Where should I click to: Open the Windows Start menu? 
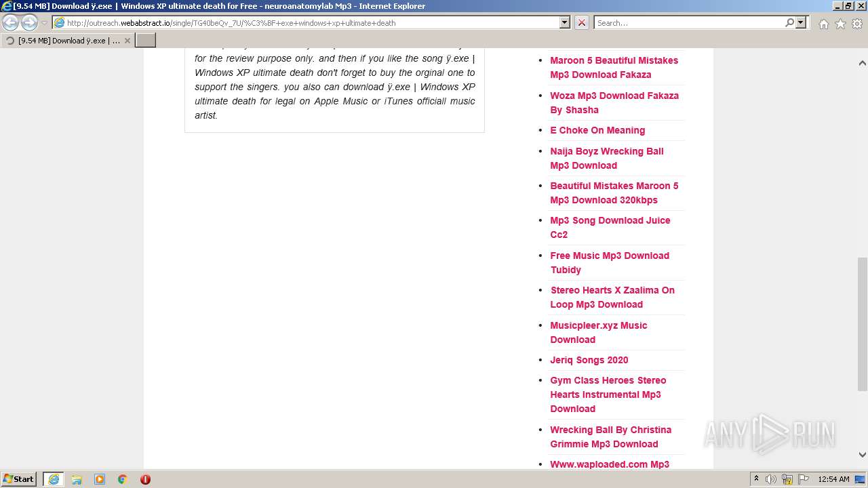tap(19, 479)
